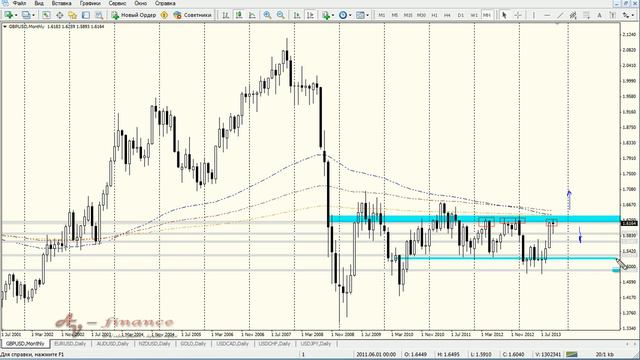Open the Profiles dropdown arrow
Image resolution: width=640 pixels, height=360 pixels.
33,15
